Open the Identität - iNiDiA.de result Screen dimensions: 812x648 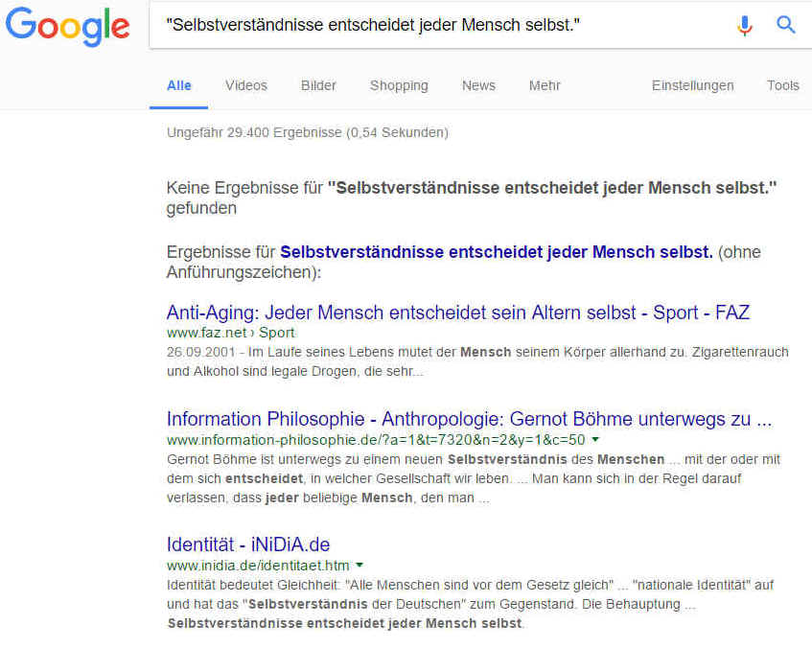click(248, 544)
